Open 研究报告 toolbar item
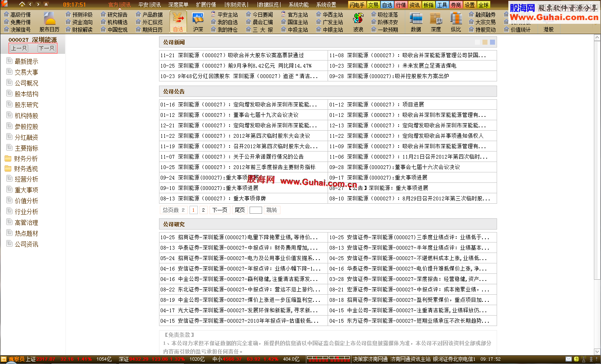Image resolution: width=601 pixels, height=364 pixels. pos(114,15)
